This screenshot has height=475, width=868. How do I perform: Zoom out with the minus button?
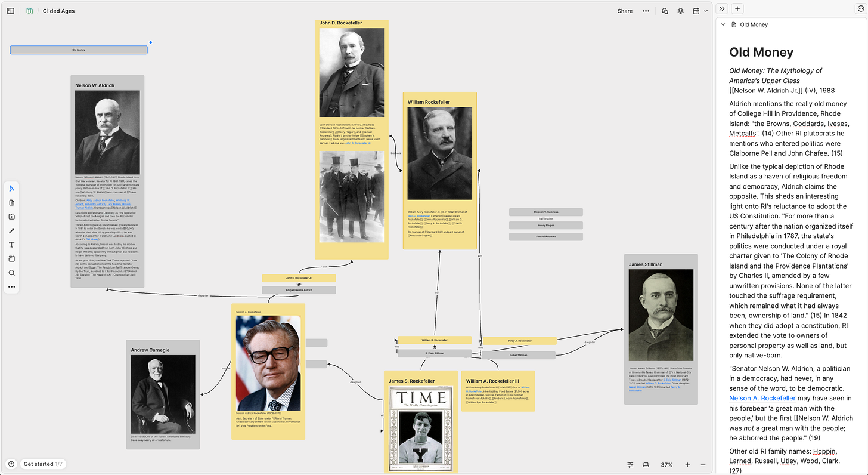(x=703, y=465)
